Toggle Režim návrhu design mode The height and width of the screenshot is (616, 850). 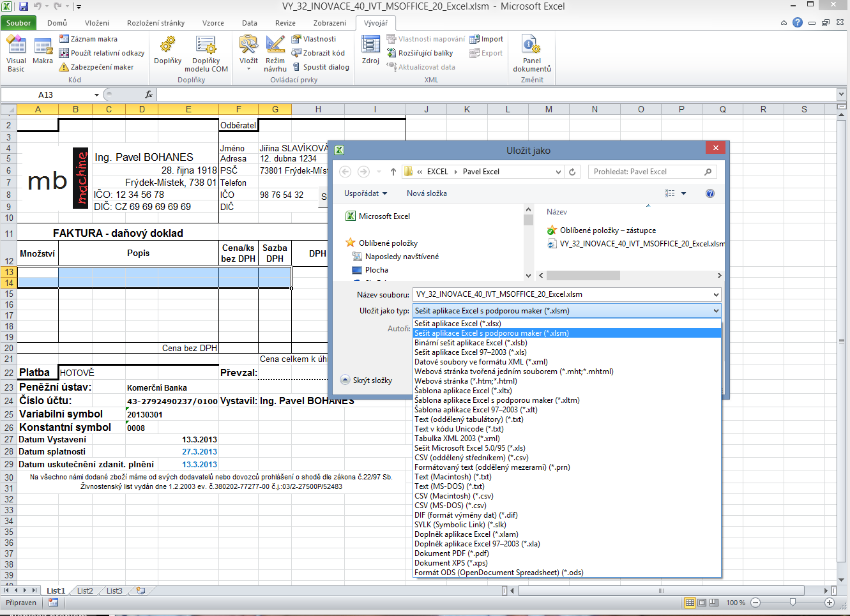[x=275, y=54]
